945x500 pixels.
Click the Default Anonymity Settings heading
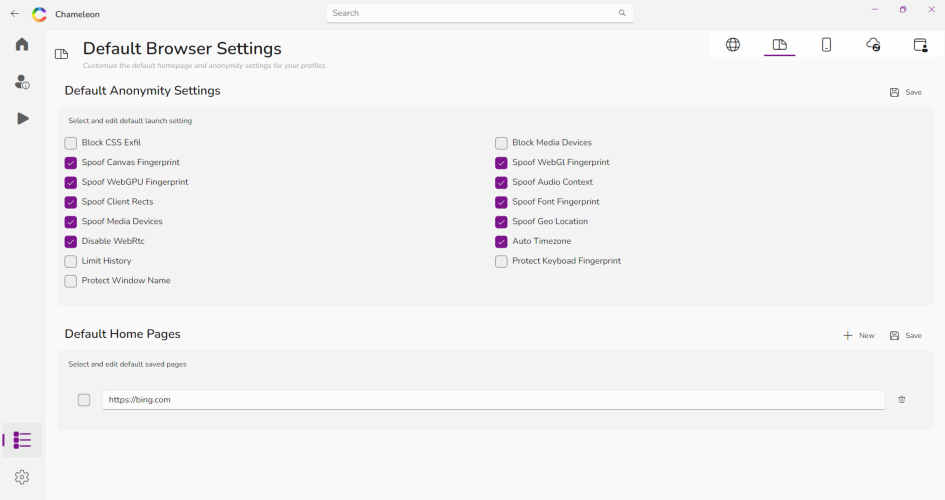(x=142, y=90)
